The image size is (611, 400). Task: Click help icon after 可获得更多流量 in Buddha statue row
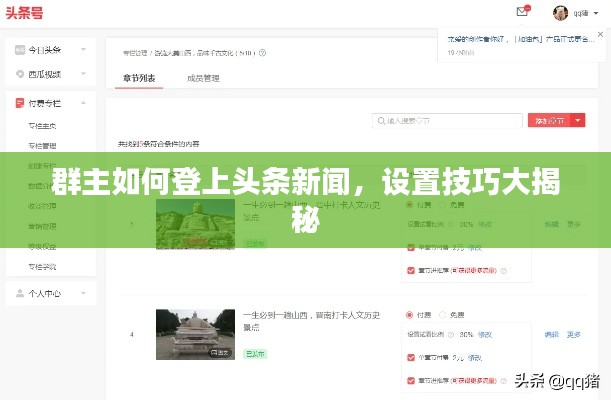pyautogui.click(x=503, y=270)
